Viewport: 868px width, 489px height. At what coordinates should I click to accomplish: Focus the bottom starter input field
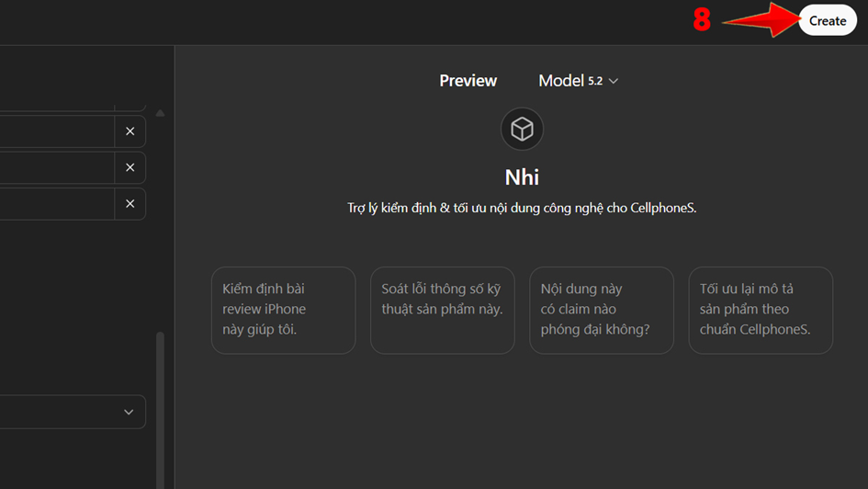point(55,204)
